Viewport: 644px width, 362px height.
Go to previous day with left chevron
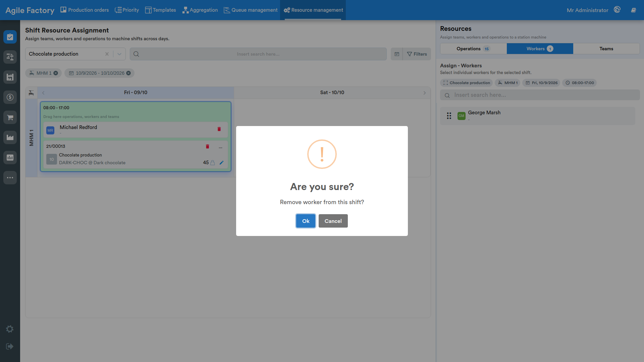[43, 93]
